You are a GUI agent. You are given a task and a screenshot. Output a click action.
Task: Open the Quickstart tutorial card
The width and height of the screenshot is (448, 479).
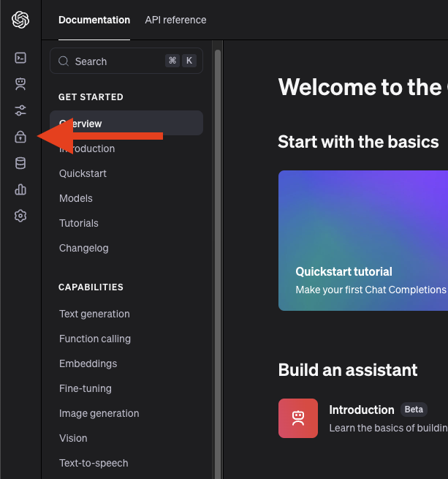point(363,241)
